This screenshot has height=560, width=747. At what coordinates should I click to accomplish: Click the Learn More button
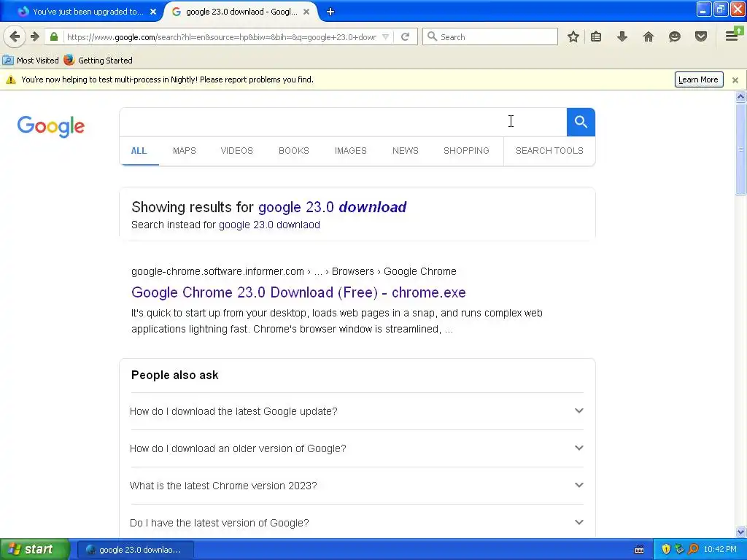coord(698,79)
